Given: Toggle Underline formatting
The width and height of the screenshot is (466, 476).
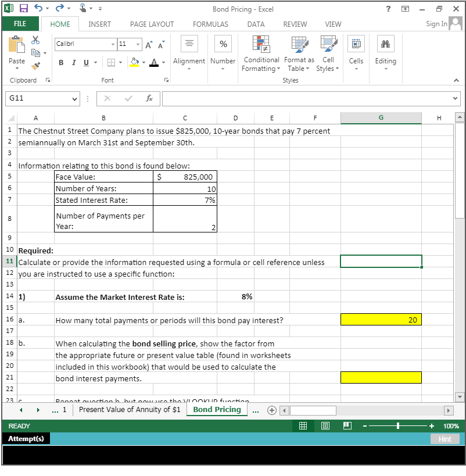Looking at the screenshot, I should (x=86, y=63).
